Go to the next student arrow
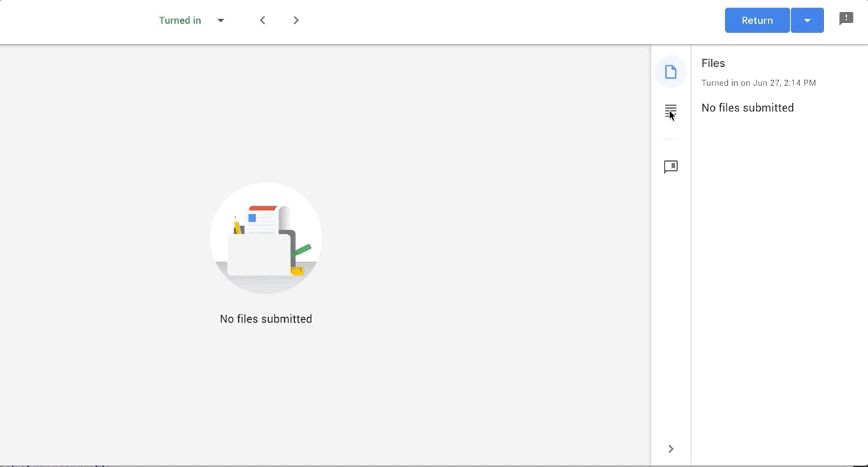Image resolution: width=868 pixels, height=467 pixels. pos(296,20)
